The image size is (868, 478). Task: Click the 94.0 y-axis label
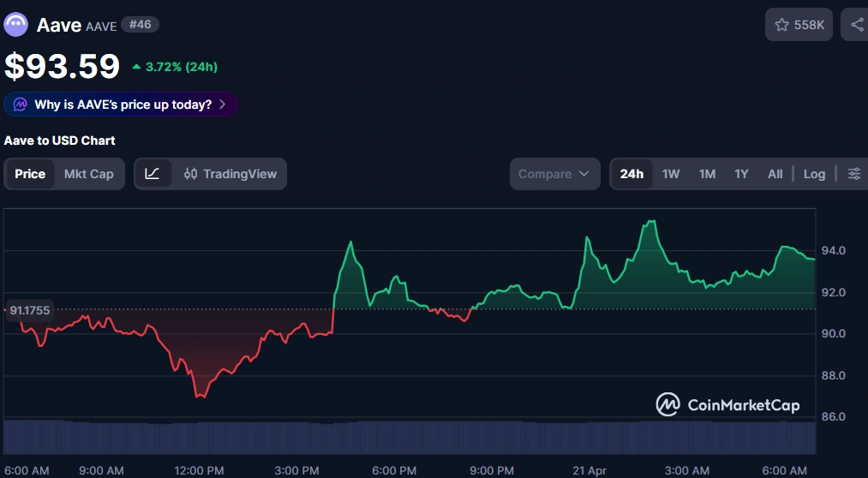[833, 251]
